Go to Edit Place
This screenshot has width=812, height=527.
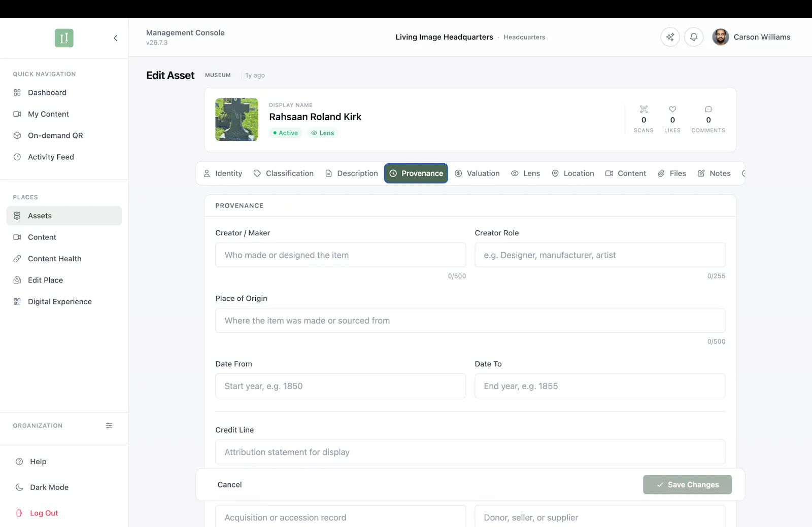pyautogui.click(x=64, y=280)
